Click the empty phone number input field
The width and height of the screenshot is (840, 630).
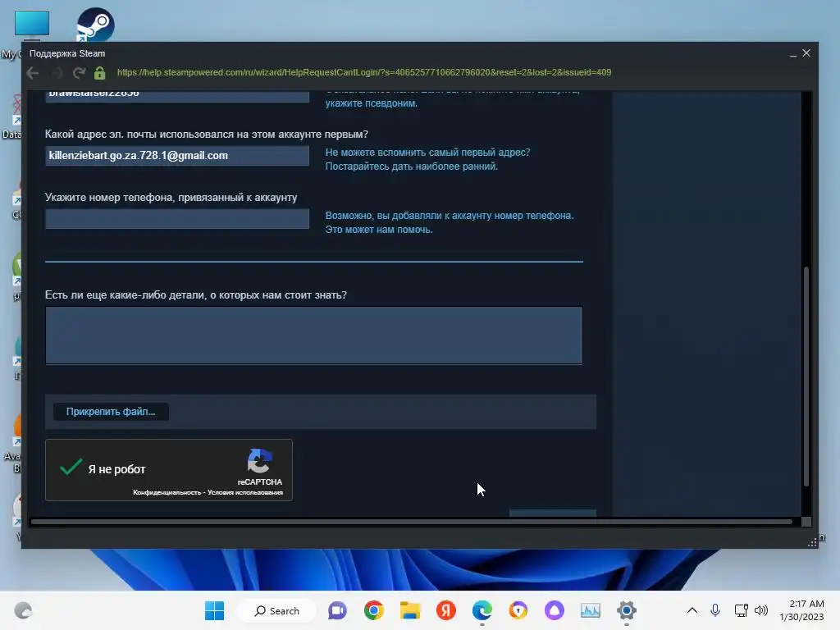pyautogui.click(x=177, y=218)
